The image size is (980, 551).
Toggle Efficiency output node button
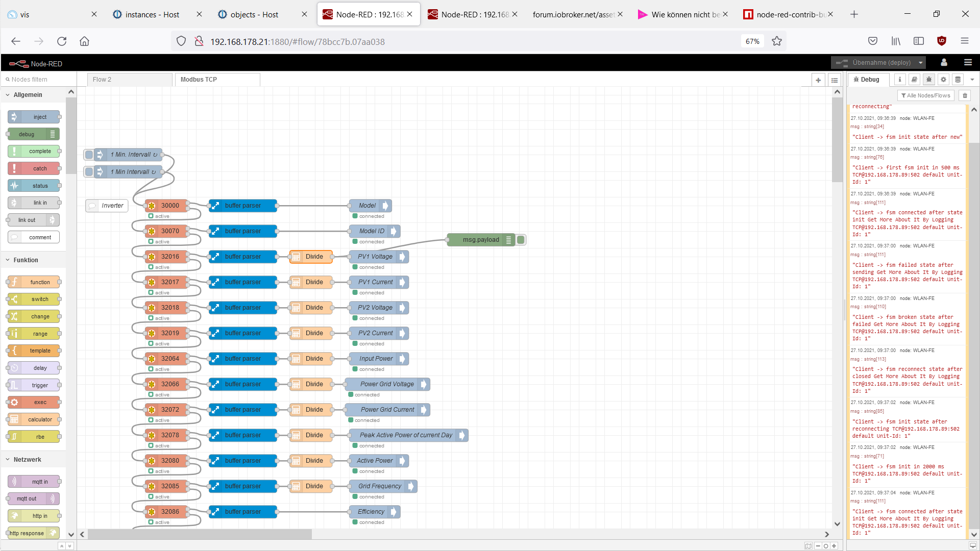click(x=394, y=512)
